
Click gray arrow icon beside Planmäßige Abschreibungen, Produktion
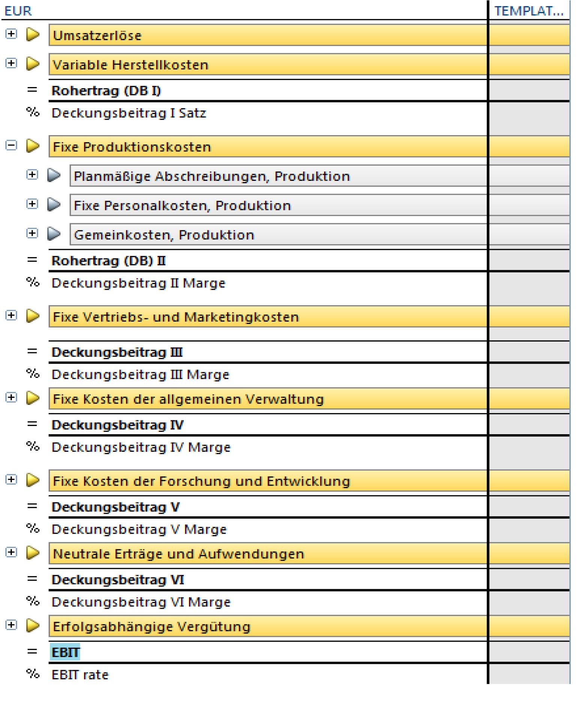[54, 175]
